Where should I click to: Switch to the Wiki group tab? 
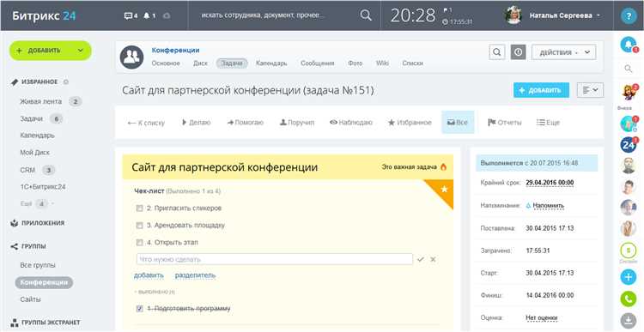[x=382, y=63]
